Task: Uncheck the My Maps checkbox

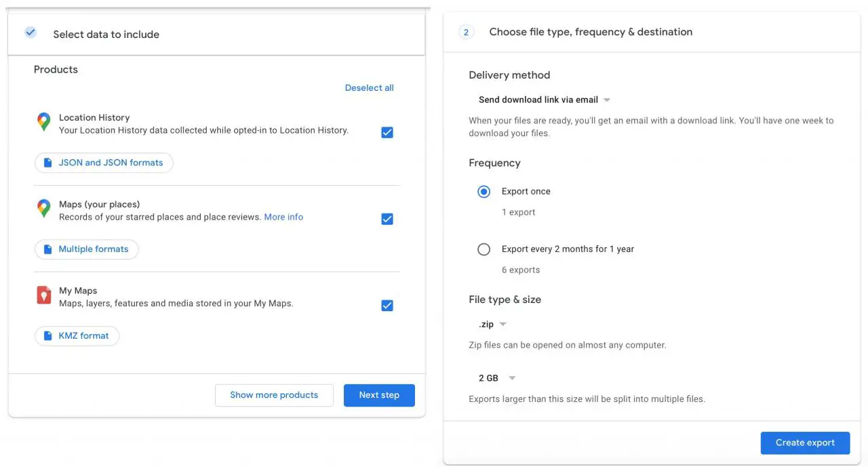Action: coord(387,306)
